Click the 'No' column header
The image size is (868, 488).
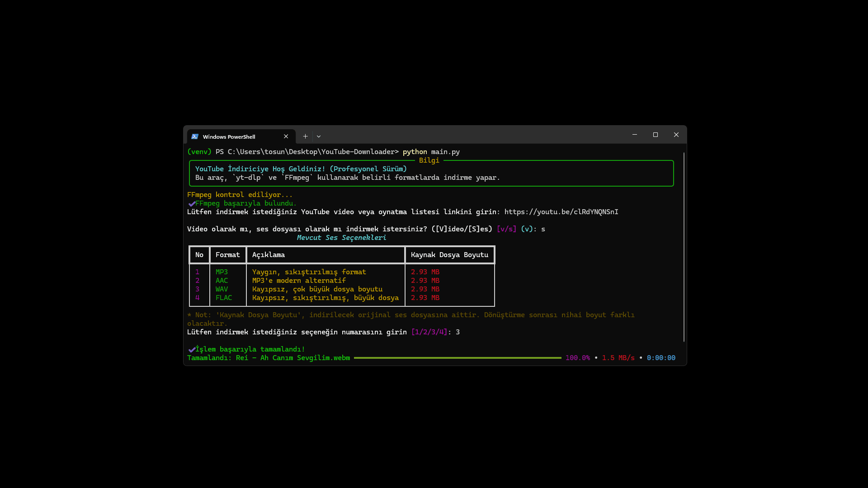click(199, 255)
